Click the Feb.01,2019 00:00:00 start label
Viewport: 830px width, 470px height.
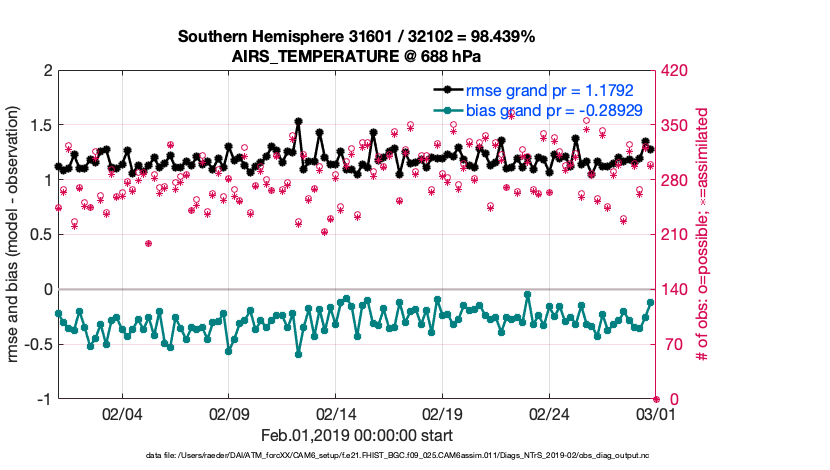pyautogui.click(x=356, y=435)
